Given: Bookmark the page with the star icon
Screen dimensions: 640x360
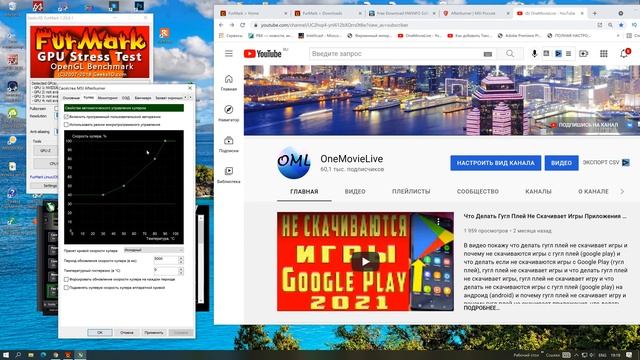Looking at the screenshot, I should [621, 25].
